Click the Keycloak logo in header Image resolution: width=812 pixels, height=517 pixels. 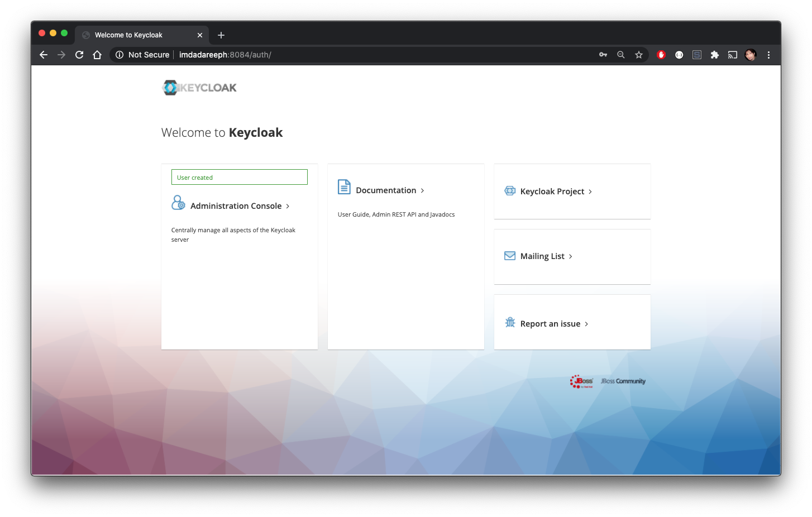pos(199,88)
